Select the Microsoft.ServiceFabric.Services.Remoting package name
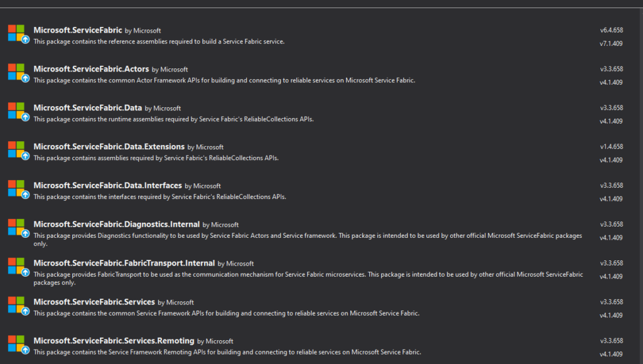643x364 pixels. (x=114, y=341)
